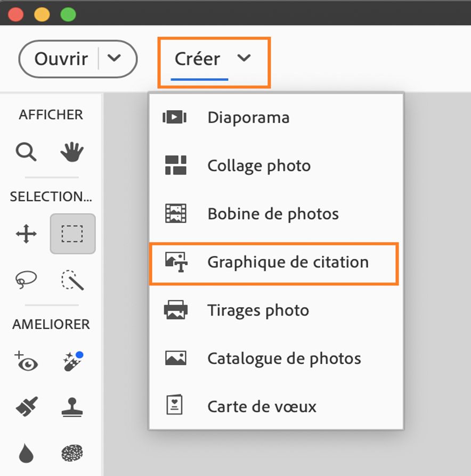The image size is (471, 476).
Task: Choose Collage photo menu entry
Action: click(259, 166)
